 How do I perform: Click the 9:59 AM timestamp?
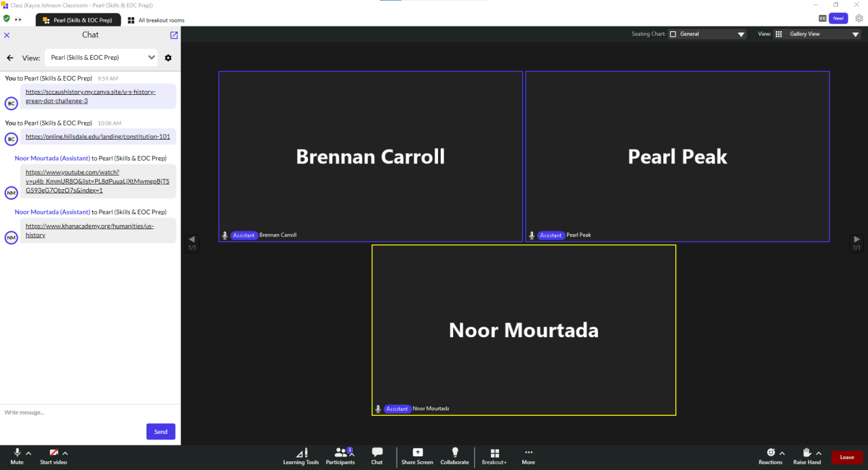pos(108,79)
